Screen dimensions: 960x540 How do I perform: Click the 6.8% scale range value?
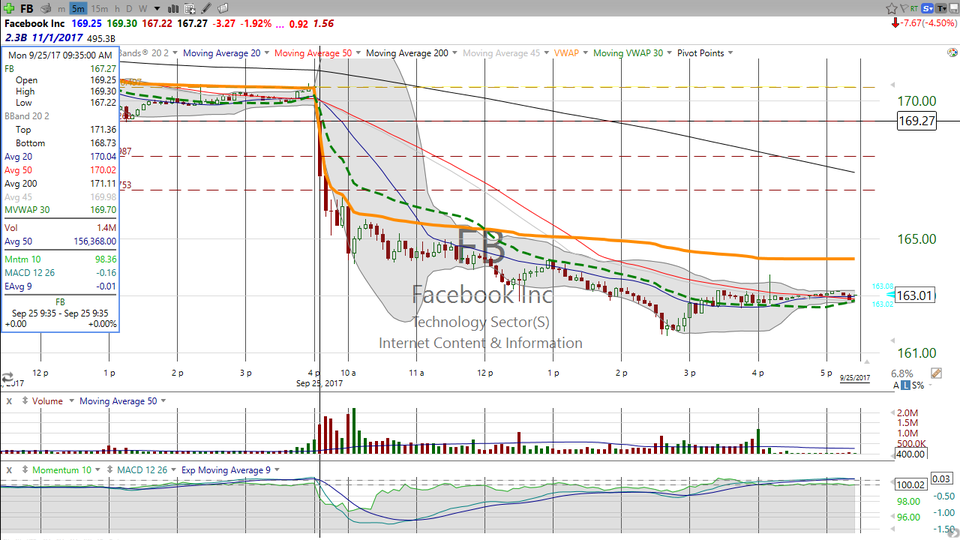pyautogui.click(x=902, y=373)
